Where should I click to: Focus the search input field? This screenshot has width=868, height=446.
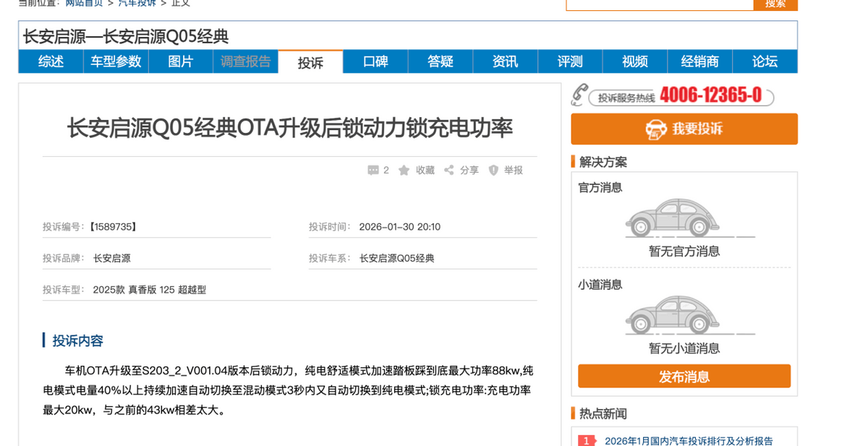tap(659, 4)
